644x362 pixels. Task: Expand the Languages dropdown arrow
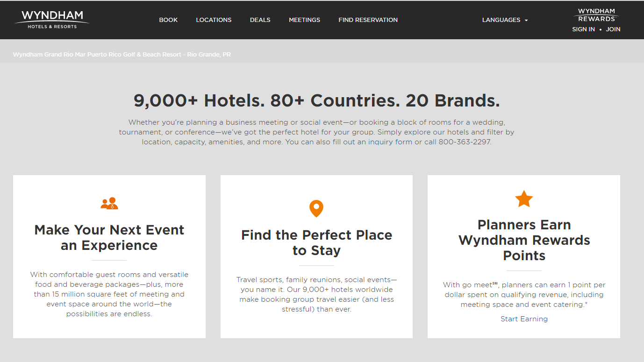(x=526, y=21)
